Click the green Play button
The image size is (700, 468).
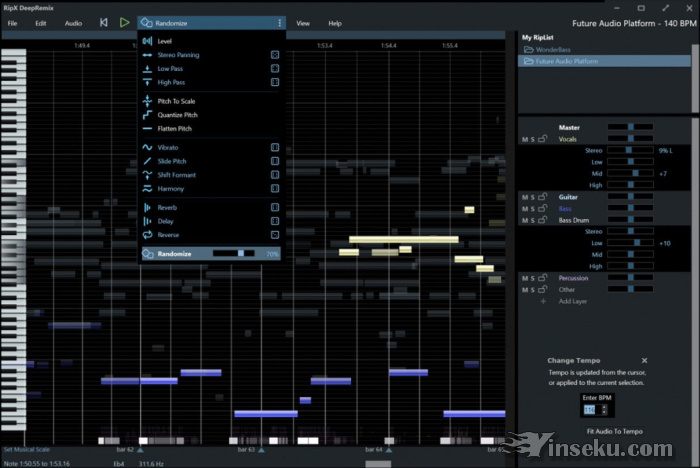pyautogui.click(x=124, y=22)
